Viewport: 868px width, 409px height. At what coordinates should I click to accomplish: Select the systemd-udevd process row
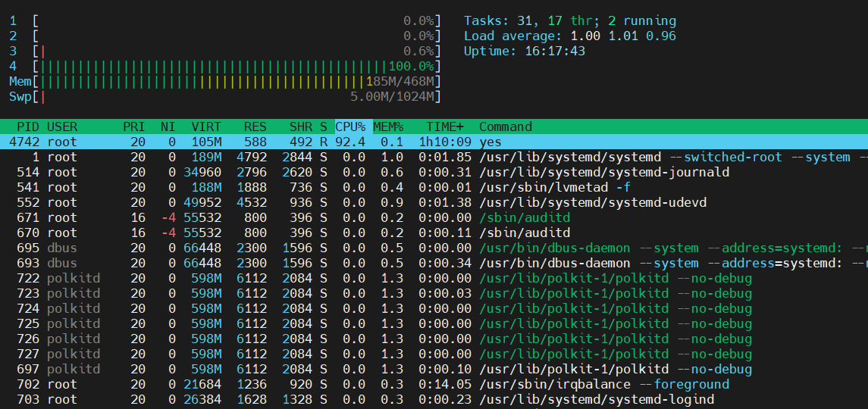(x=434, y=202)
